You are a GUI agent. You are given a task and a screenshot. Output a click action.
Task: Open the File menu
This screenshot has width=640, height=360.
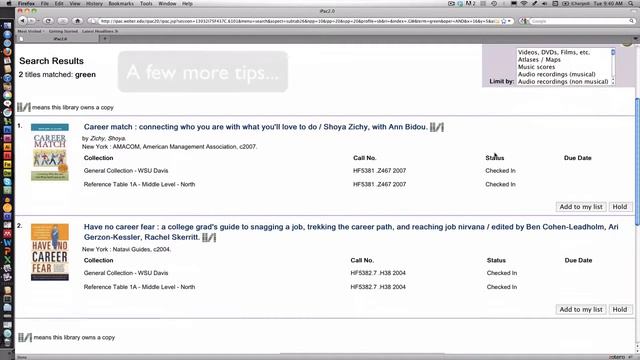pos(44,3)
